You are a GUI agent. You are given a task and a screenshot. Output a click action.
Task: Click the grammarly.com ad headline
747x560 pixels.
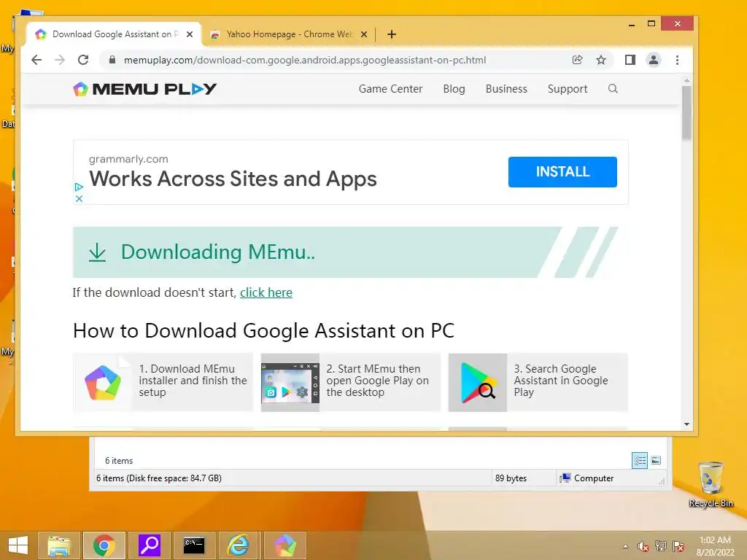(233, 179)
